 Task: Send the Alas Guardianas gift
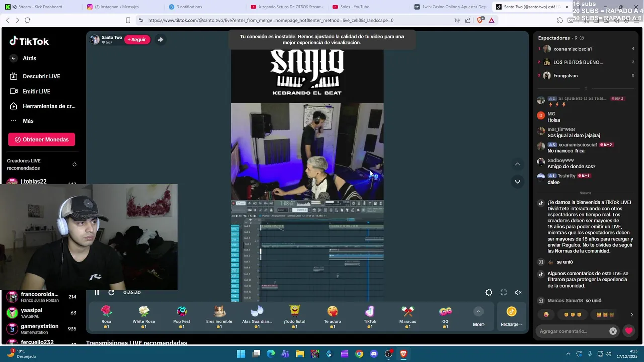pos(257,317)
